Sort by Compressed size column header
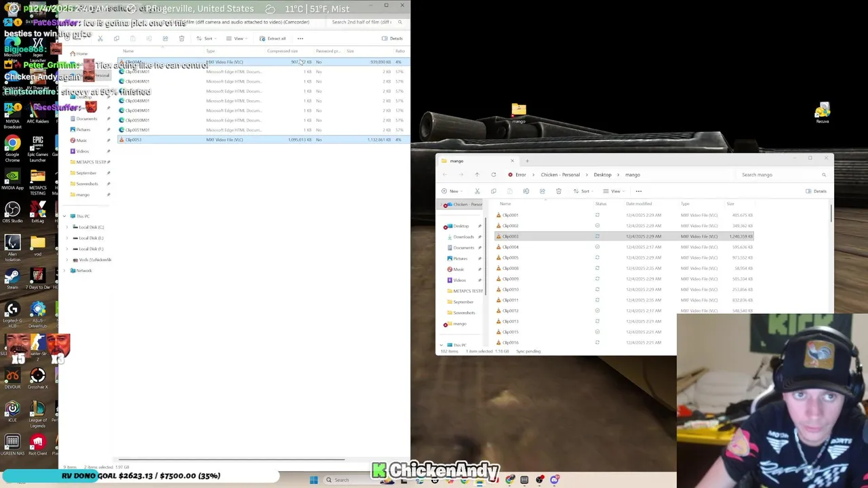This screenshot has height=488, width=868. click(282, 52)
